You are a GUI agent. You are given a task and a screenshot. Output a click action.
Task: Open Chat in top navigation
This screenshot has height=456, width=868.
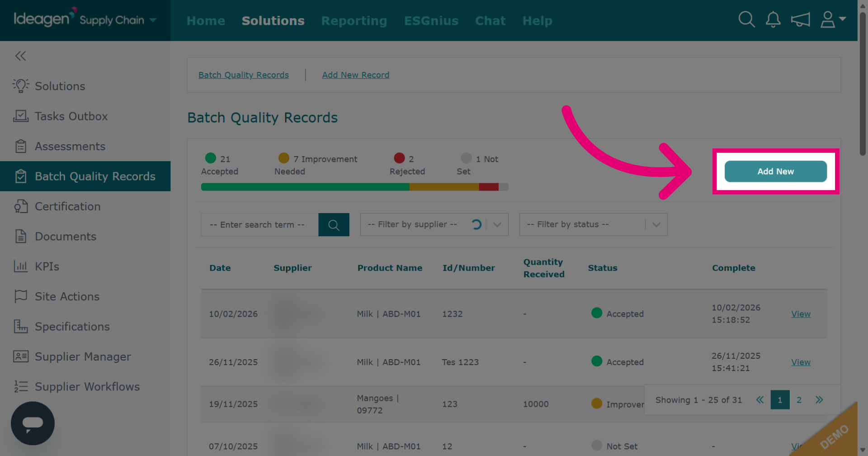pos(490,21)
